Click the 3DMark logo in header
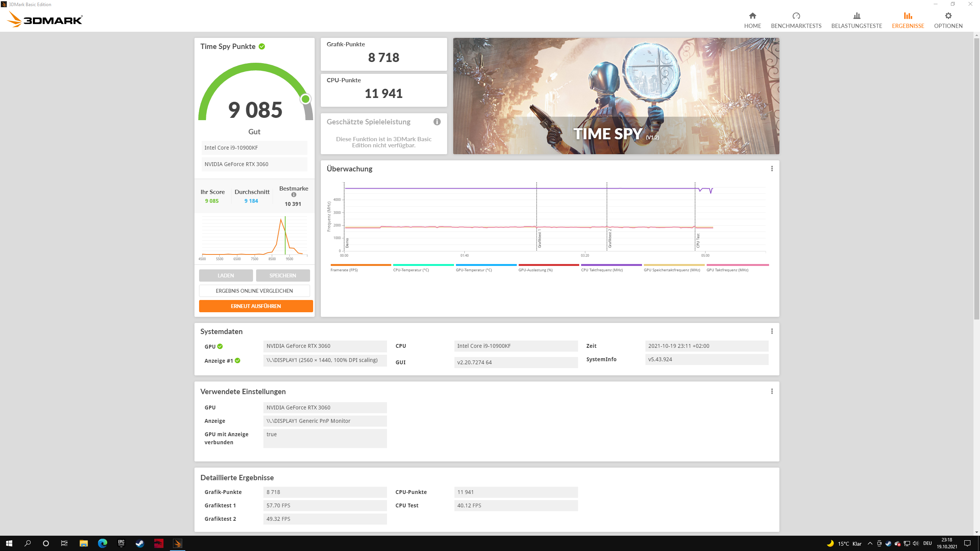This screenshot has width=980, height=551. click(45, 19)
